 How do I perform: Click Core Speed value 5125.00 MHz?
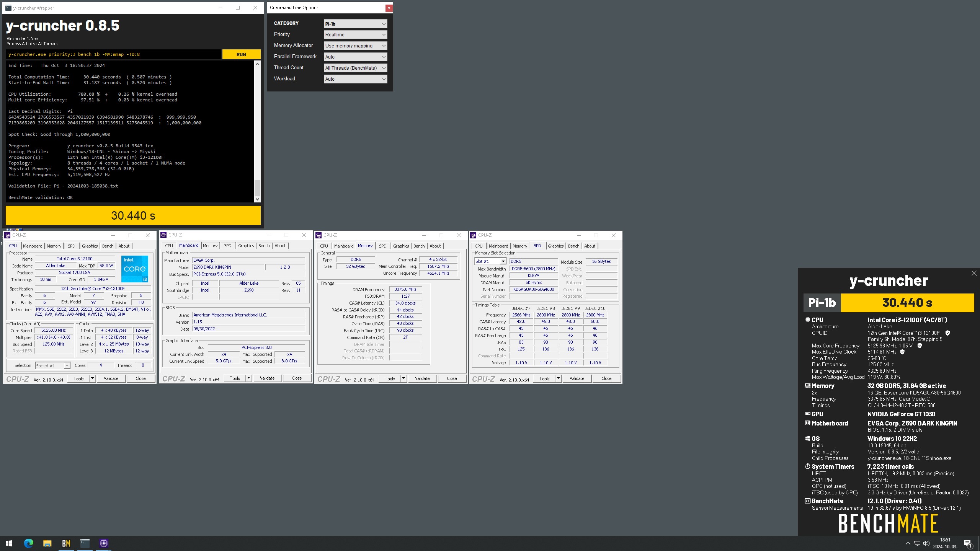tap(54, 330)
